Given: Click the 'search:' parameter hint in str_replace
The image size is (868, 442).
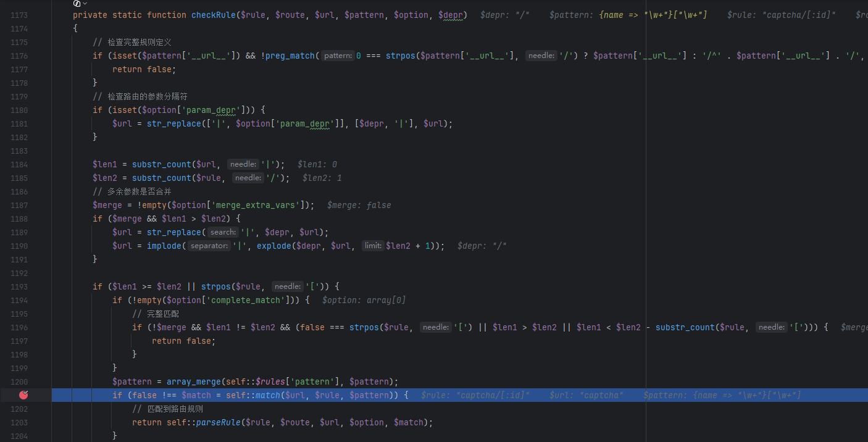Looking at the screenshot, I should [223, 232].
